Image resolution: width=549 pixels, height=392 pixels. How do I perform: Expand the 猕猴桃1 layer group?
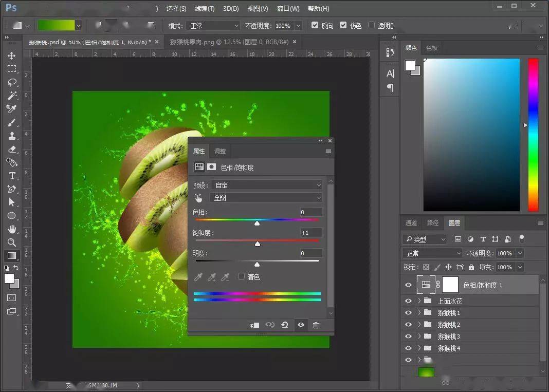tap(419, 313)
